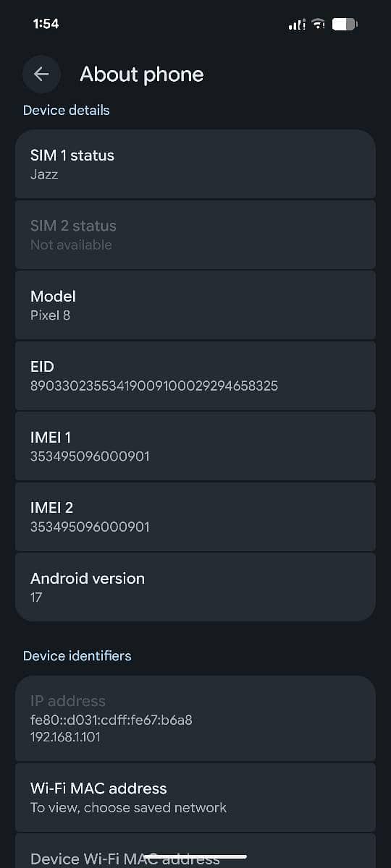Tap the battery indicator icon

[345, 25]
